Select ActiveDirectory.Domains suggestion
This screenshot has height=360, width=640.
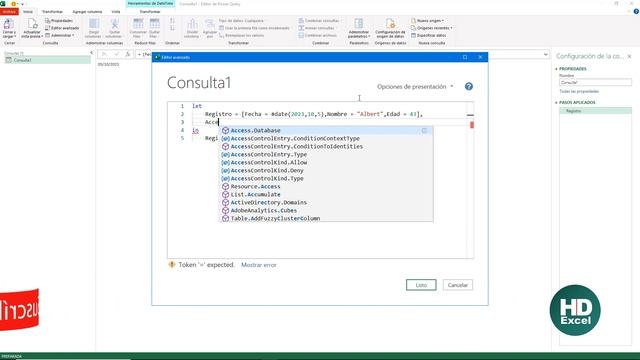[x=326, y=202]
